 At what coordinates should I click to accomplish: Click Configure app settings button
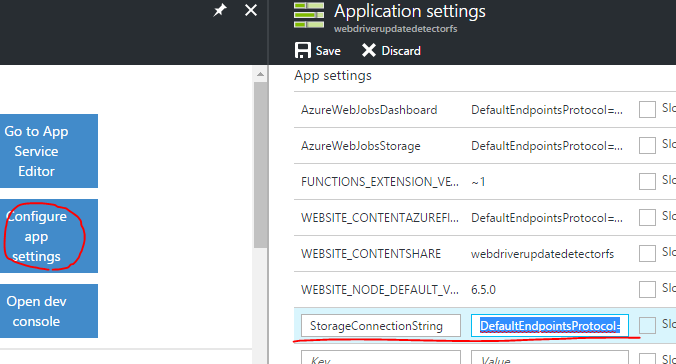click(x=49, y=236)
